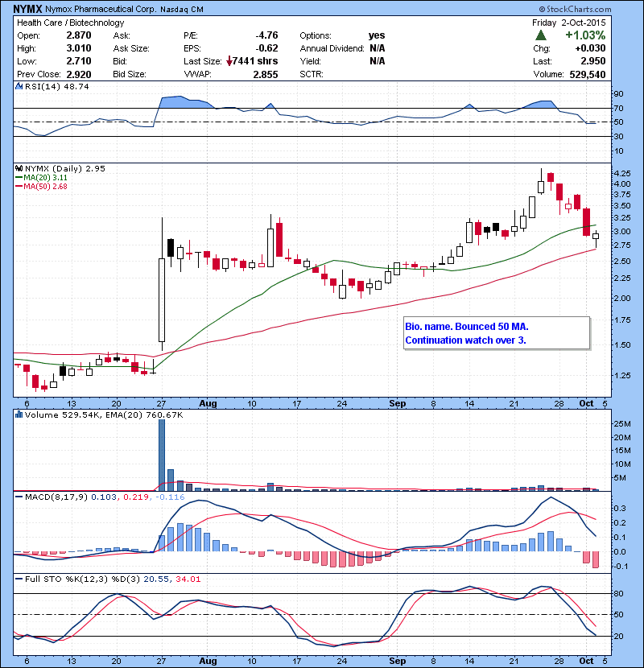Click the price axis label 1.75
Screen dimensions: 644x668
tap(623, 320)
